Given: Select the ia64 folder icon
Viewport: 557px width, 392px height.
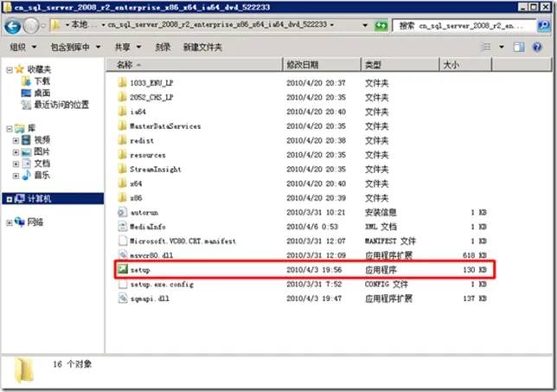Looking at the screenshot, I should 122,112.
